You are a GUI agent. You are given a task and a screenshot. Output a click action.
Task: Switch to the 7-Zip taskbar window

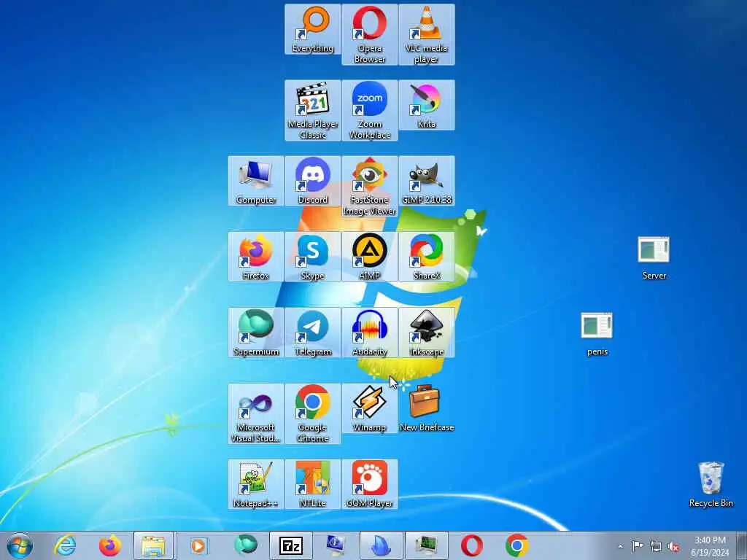[x=291, y=545]
